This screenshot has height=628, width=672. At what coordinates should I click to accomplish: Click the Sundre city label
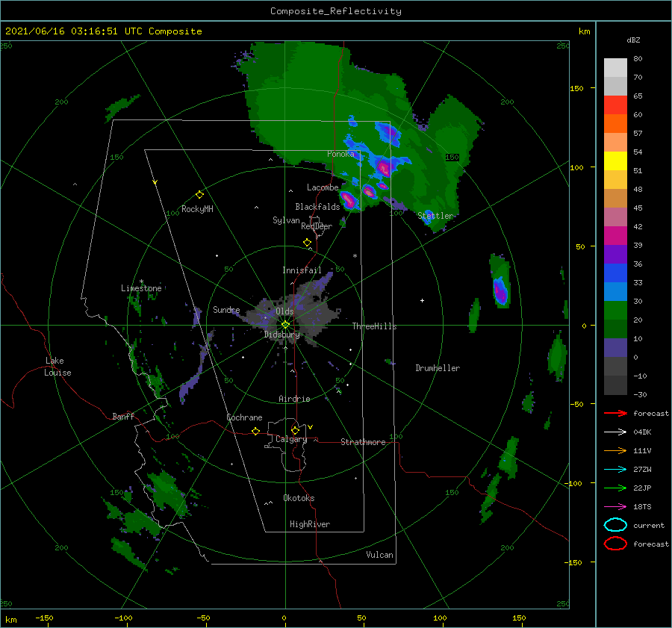click(x=226, y=309)
